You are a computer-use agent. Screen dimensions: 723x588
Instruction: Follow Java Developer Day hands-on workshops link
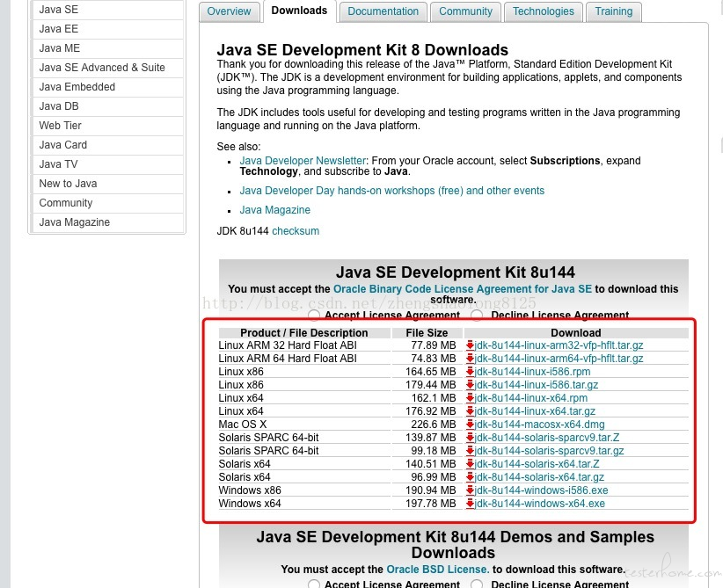click(392, 191)
